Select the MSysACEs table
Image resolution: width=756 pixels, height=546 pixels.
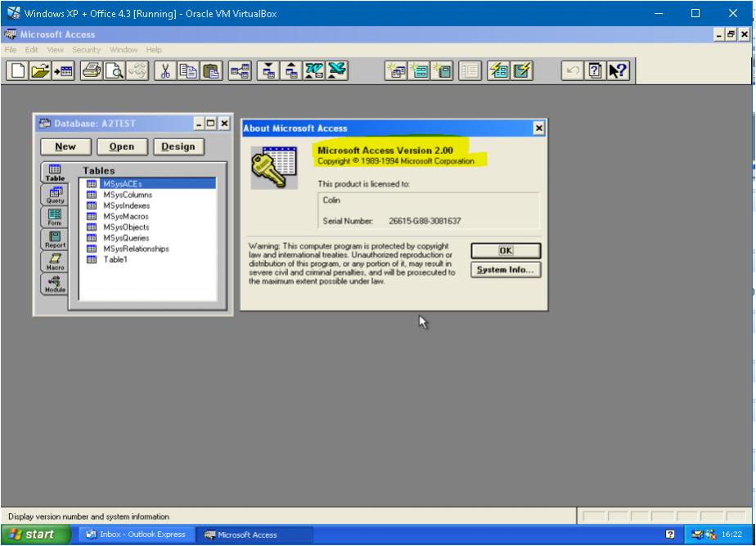[x=151, y=183]
